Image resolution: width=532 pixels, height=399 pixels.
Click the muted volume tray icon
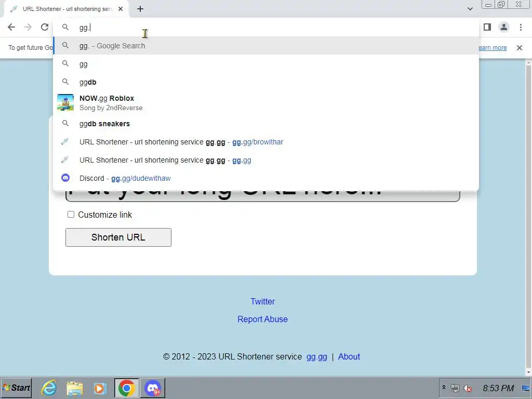[x=468, y=388]
